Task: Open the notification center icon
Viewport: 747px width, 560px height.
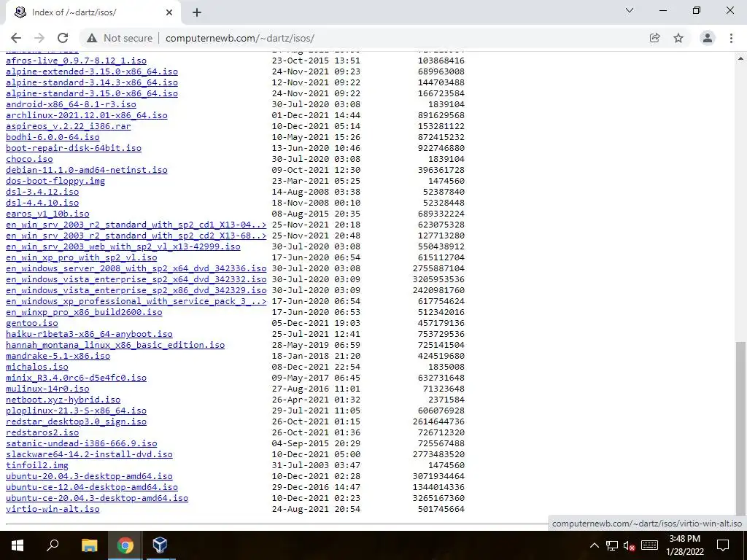Action: tap(723, 545)
